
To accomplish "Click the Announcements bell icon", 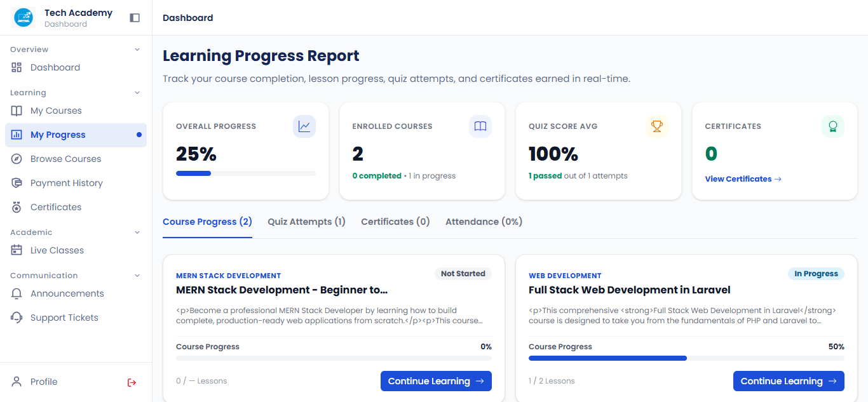I will [17, 293].
